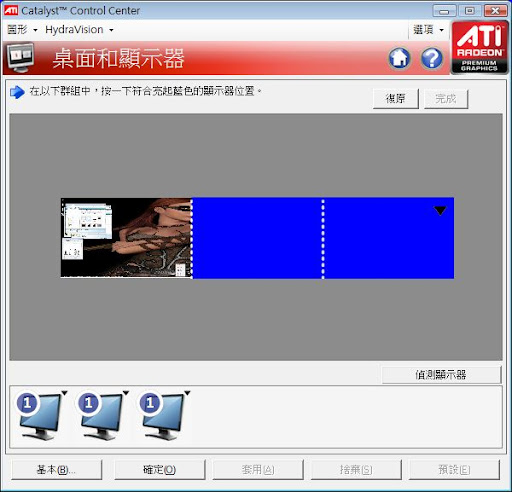Expand the third monitor's dropdown arrow
The height and width of the screenshot is (492, 512).
(x=187, y=393)
